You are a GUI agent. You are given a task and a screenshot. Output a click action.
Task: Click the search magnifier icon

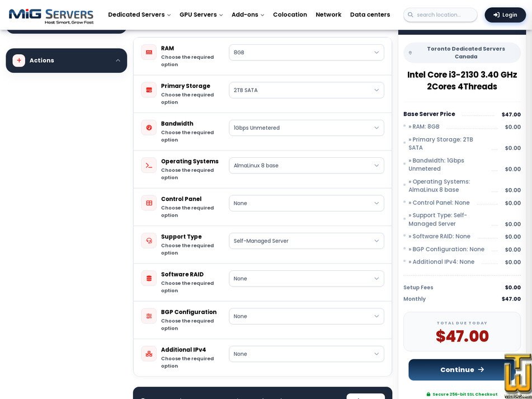(x=411, y=15)
